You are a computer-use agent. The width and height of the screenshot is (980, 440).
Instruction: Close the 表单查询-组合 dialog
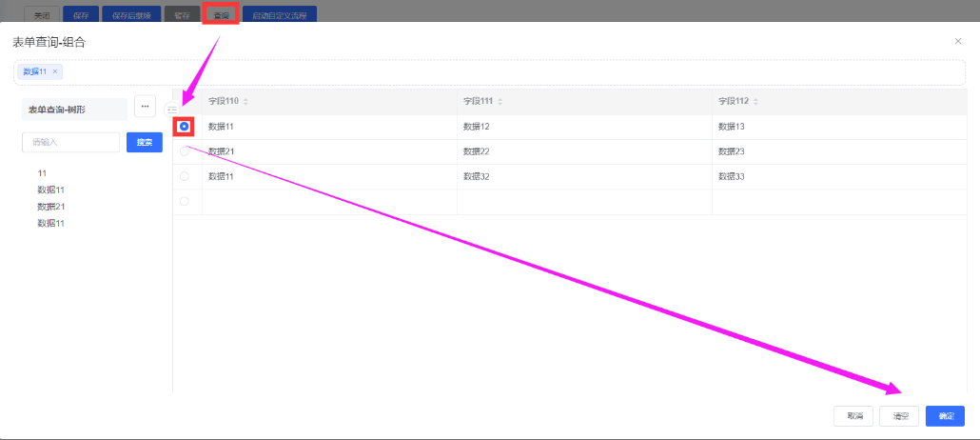pyautogui.click(x=957, y=41)
